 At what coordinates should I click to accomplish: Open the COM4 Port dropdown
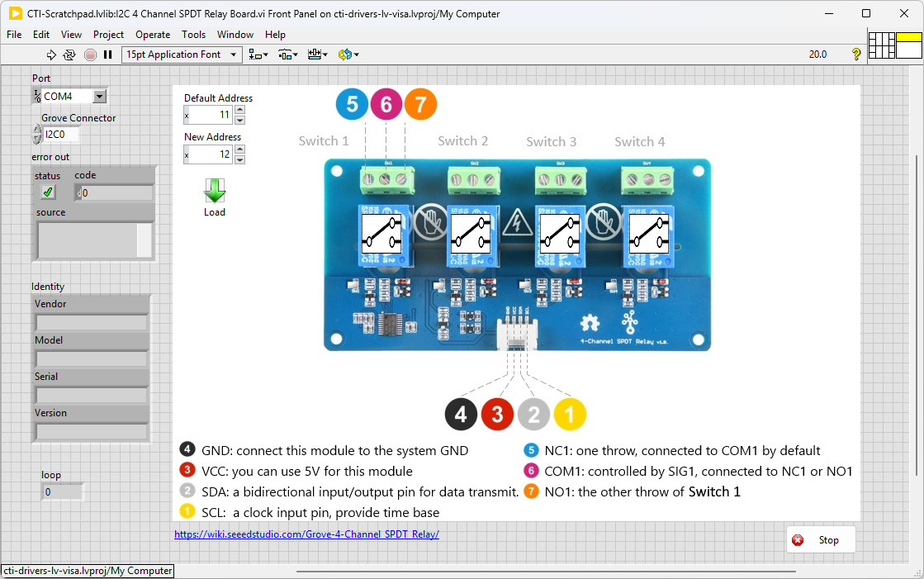99,96
